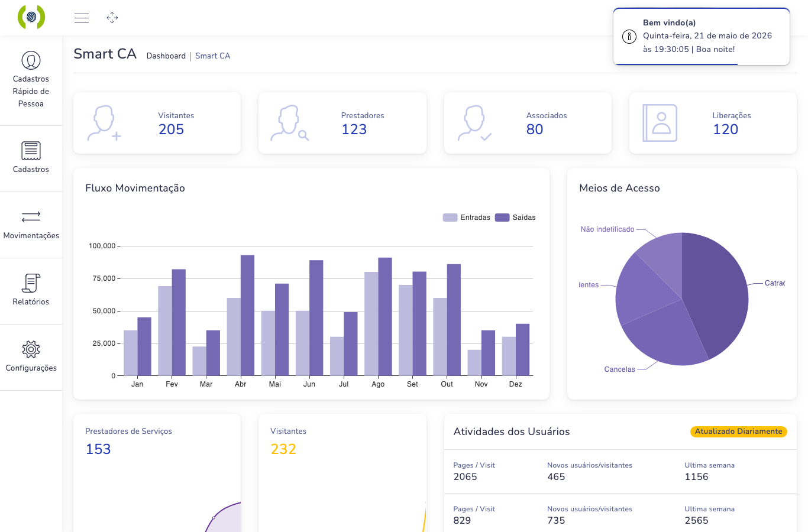Image resolution: width=808 pixels, height=532 pixels.
Task: Click the Abr Saídas bar
Action: pyautogui.click(x=247, y=315)
